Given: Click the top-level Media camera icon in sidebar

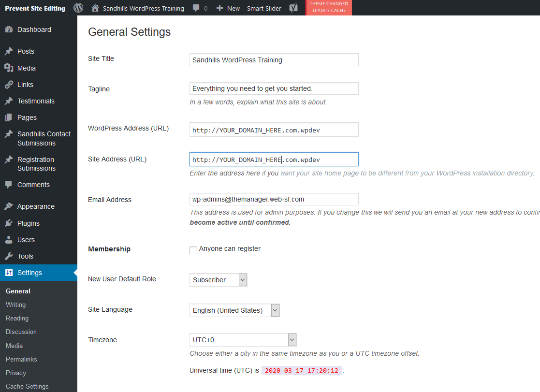Looking at the screenshot, I should (9, 68).
